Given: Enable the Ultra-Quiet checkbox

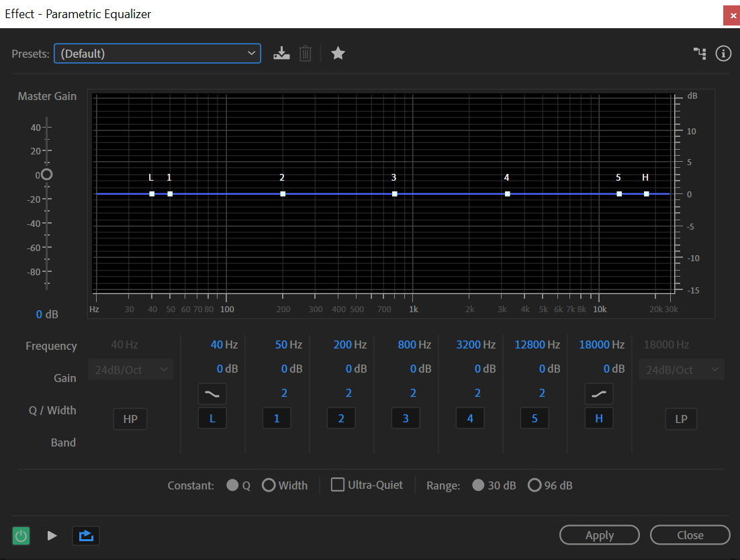Looking at the screenshot, I should pyautogui.click(x=338, y=485).
